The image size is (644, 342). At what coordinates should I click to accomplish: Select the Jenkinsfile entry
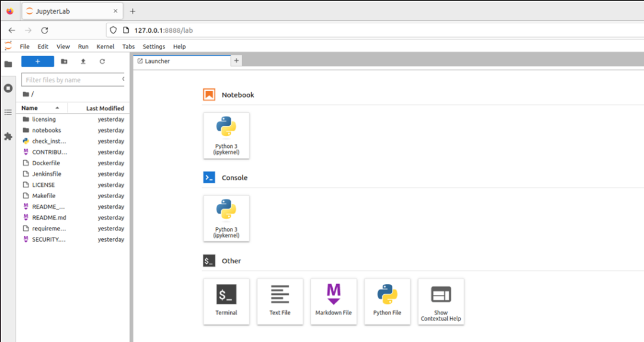73,174
